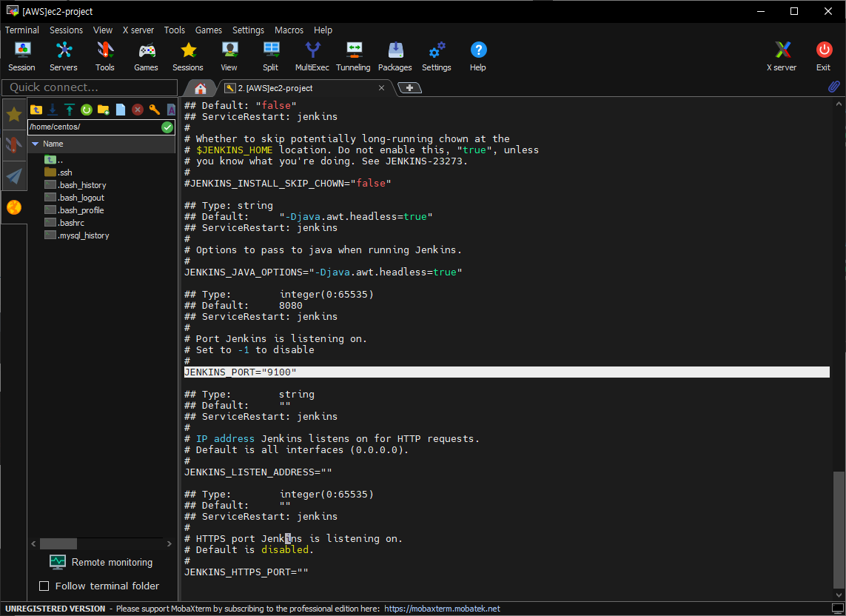Screen dimensions: 846x616
Task: Select the parent '..' folder entry
Action: [x=54, y=160]
